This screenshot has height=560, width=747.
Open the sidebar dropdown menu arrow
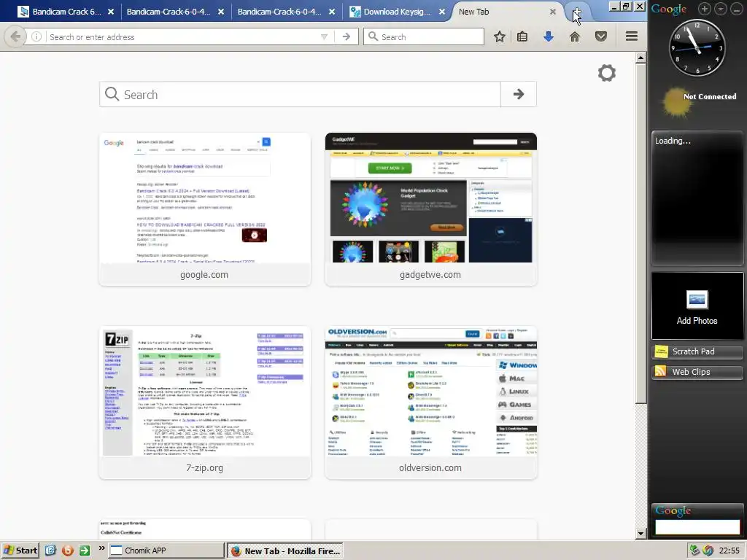coord(721,9)
